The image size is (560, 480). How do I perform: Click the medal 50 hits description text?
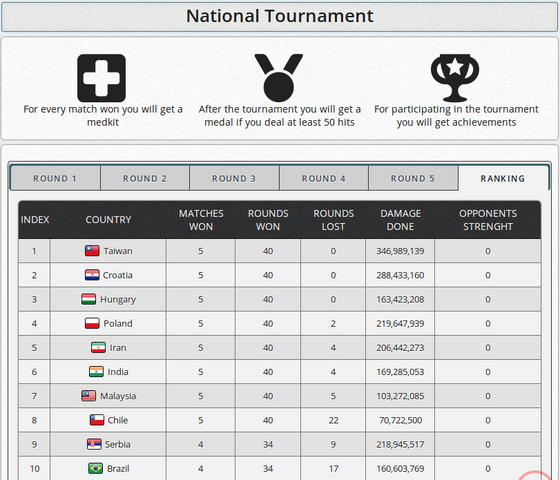click(x=279, y=116)
